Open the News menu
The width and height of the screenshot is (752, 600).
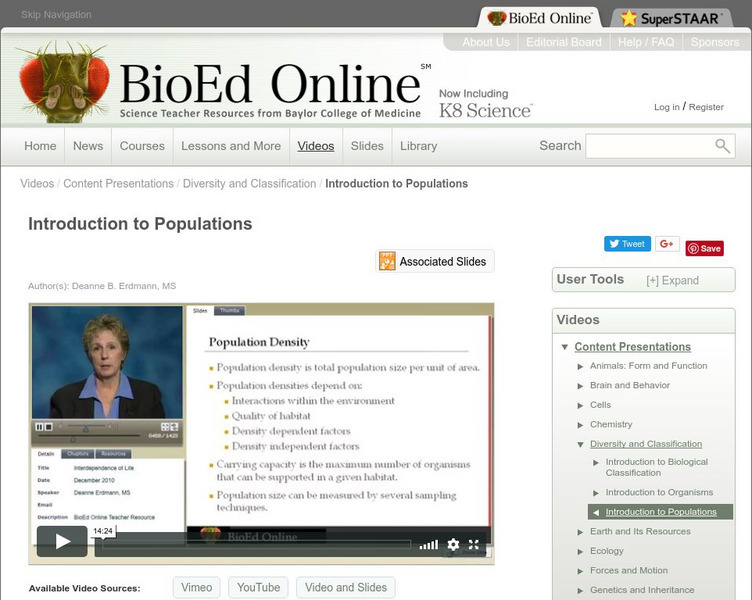tap(88, 146)
